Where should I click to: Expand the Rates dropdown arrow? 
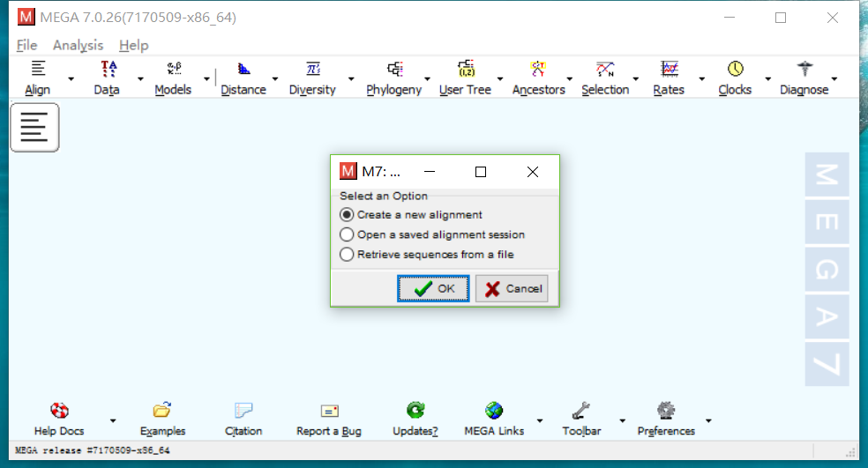(702, 79)
